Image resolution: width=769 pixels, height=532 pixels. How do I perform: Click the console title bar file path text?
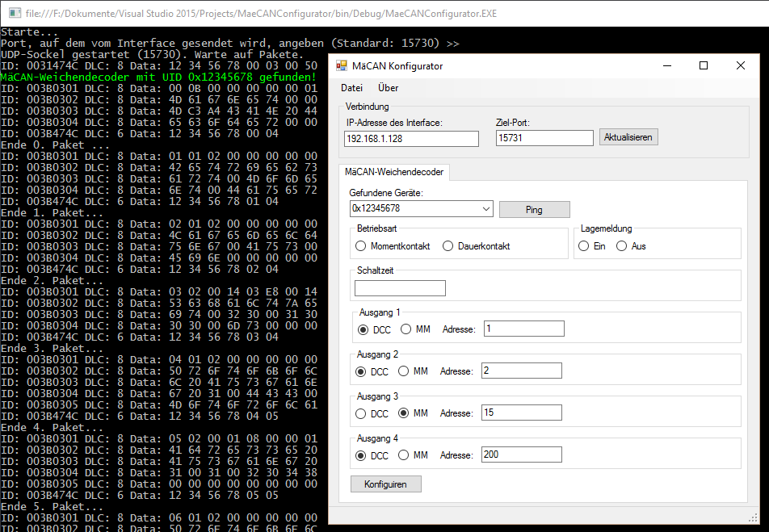262,13
